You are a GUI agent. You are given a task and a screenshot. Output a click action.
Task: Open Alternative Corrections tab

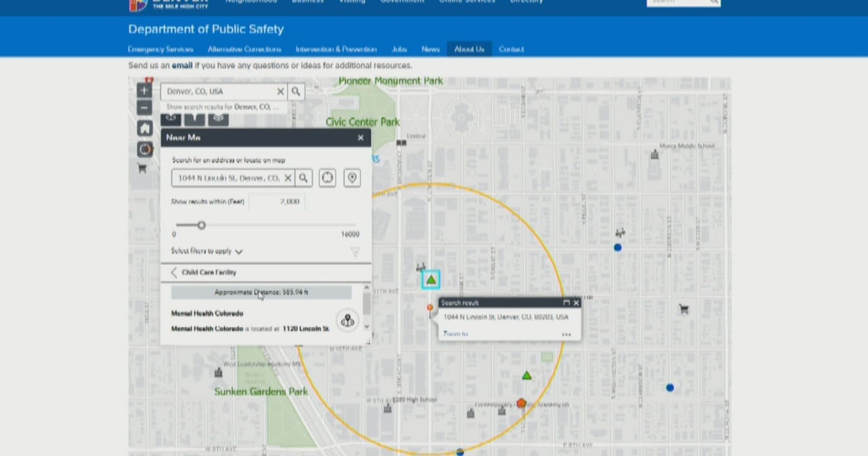pos(244,49)
